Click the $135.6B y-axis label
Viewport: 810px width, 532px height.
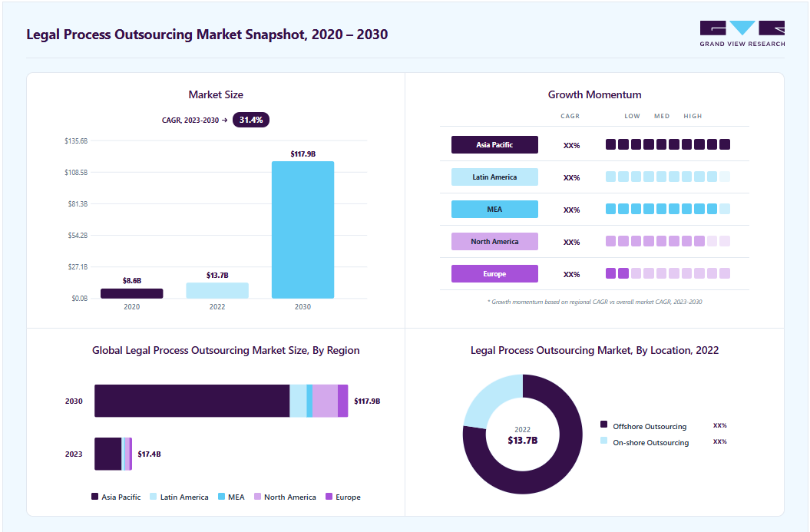76,141
